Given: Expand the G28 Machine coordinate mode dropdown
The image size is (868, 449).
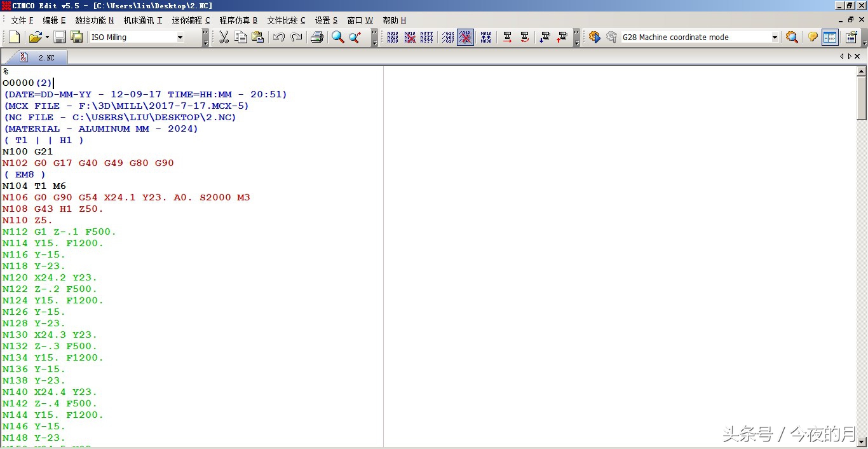Looking at the screenshot, I should pyautogui.click(x=775, y=38).
